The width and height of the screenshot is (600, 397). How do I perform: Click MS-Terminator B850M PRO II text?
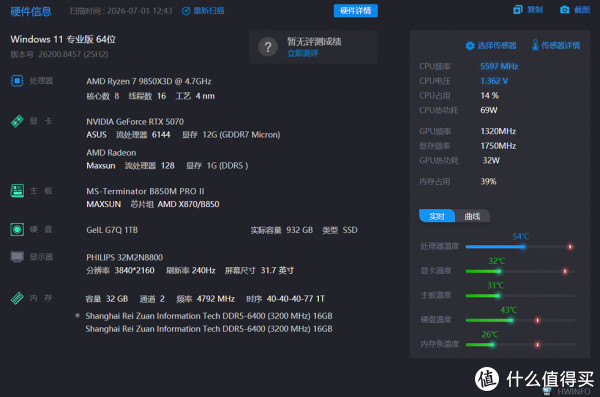pos(145,191)
